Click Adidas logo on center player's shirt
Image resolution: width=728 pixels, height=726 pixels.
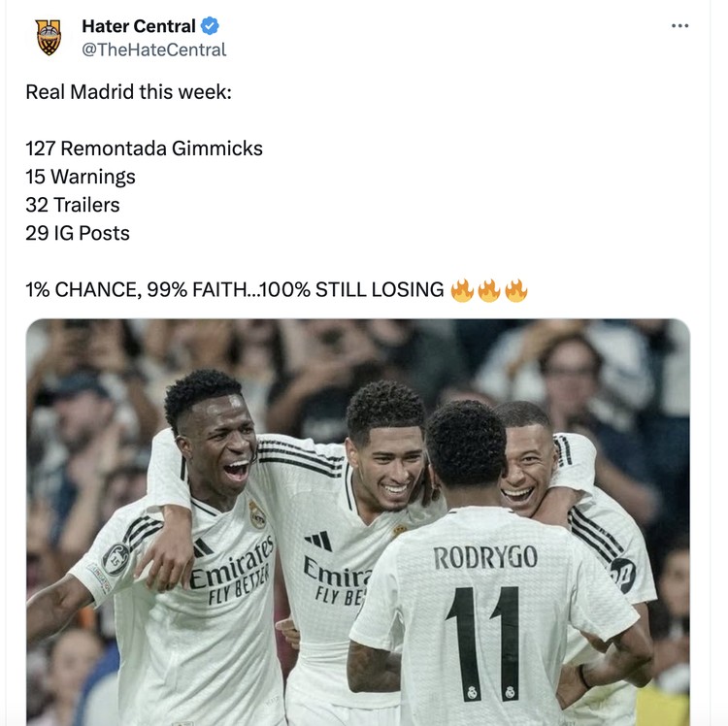[319, 541]
